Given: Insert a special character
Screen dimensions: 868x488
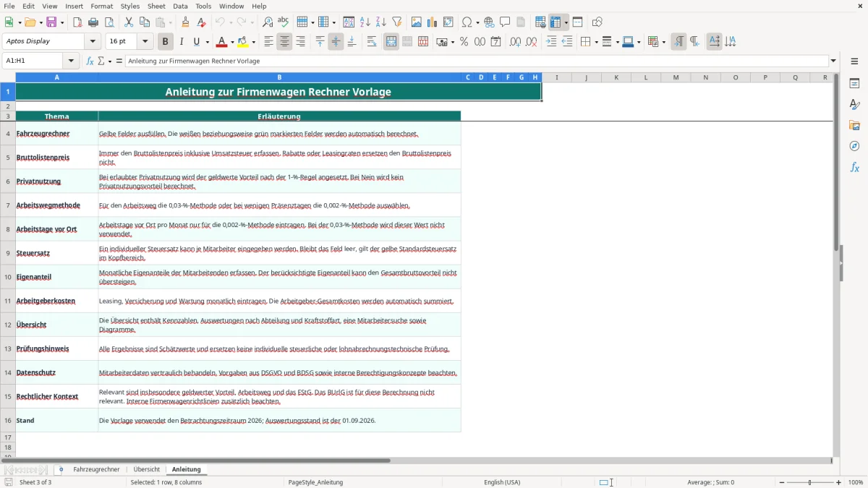Looking at the screenshot, I should 467,22.
